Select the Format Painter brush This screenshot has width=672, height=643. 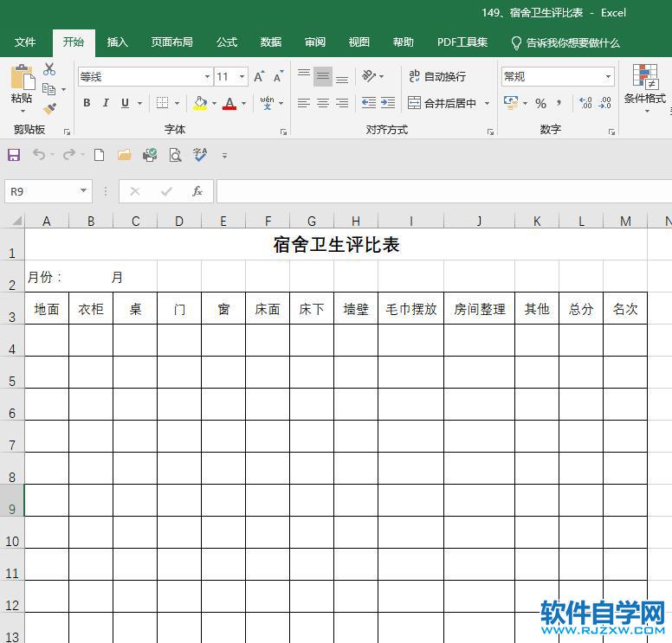pyautogui.click(x=49, y=108)
